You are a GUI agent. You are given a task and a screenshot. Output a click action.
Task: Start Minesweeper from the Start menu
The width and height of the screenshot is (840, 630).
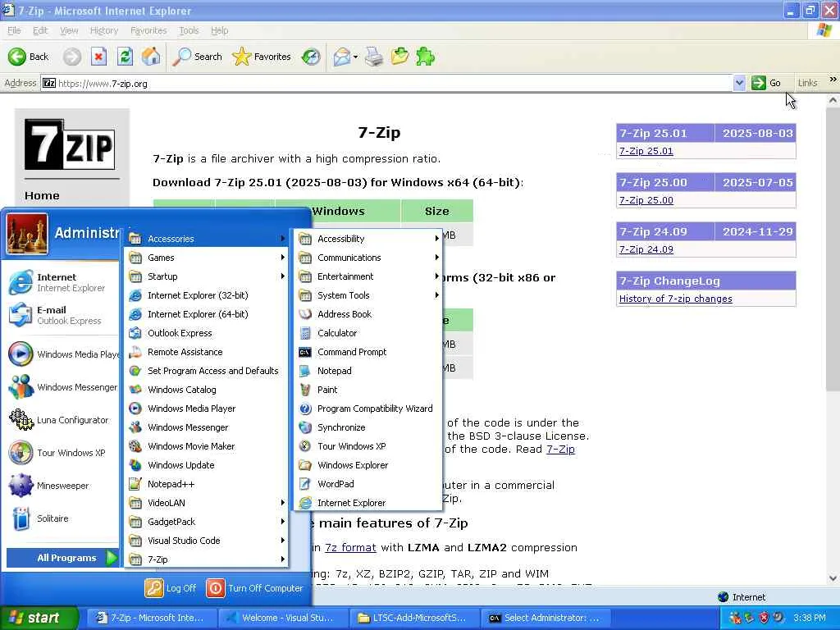click(x=62, y=486)
